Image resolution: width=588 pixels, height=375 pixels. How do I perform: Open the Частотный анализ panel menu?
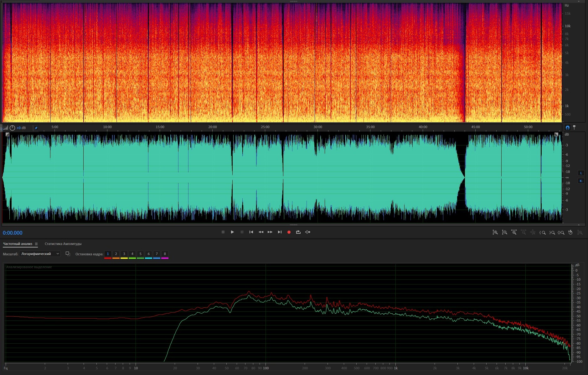click(x=36, y=244)
